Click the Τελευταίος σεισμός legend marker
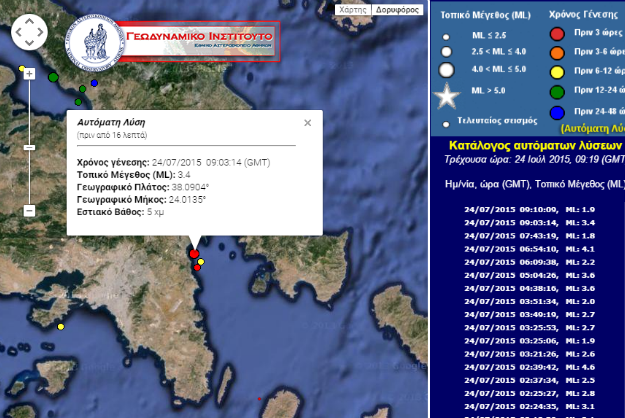 (x=446, y=124)
